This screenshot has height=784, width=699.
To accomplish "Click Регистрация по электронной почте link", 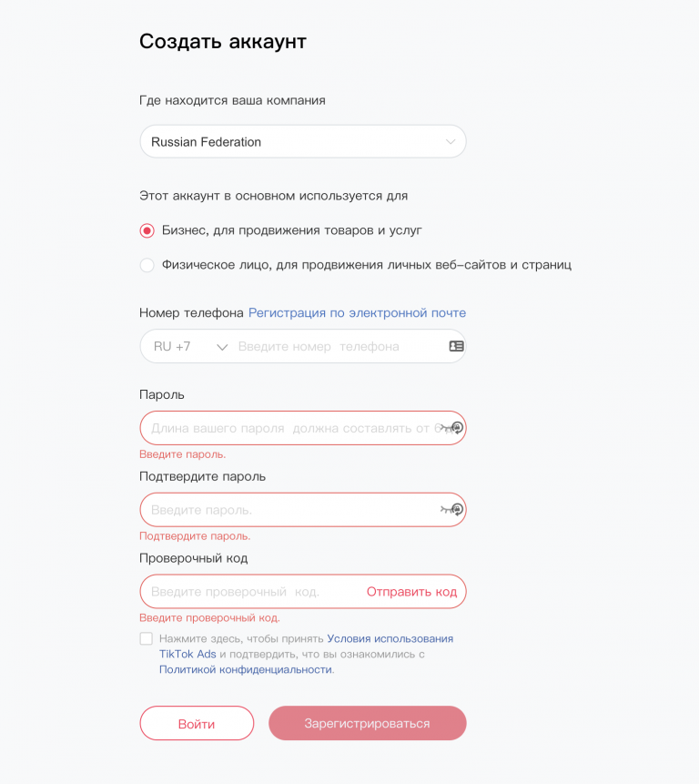I will coord(357,312).
